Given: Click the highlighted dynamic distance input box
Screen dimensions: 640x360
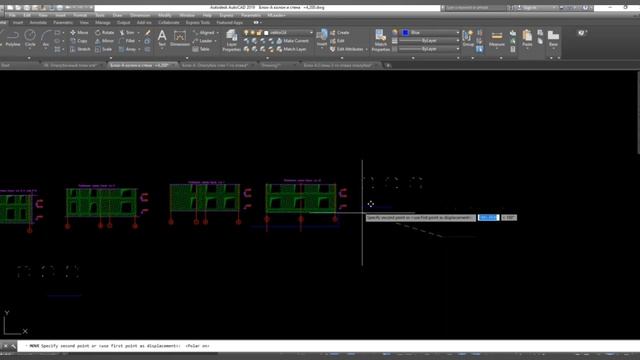Looking at the screenshot, I should click(x=489, y=218).
